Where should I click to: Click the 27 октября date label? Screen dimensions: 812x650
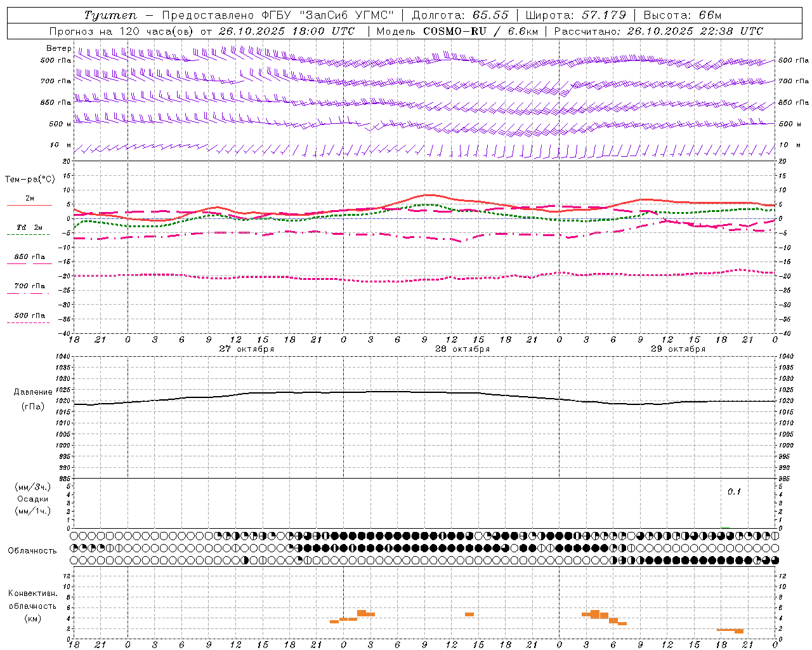click(247, 349)
